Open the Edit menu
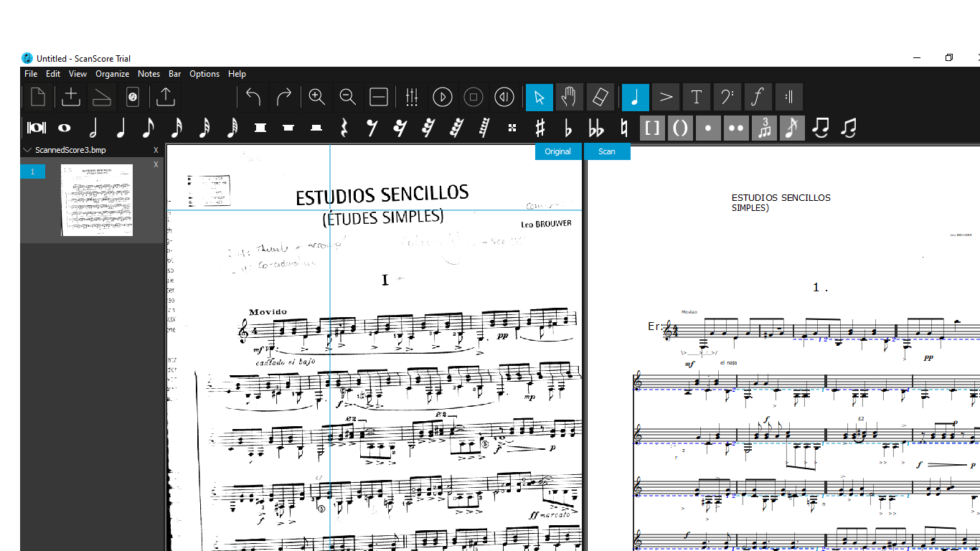Viewport: 980px width, 551px height. click(53, 74)
